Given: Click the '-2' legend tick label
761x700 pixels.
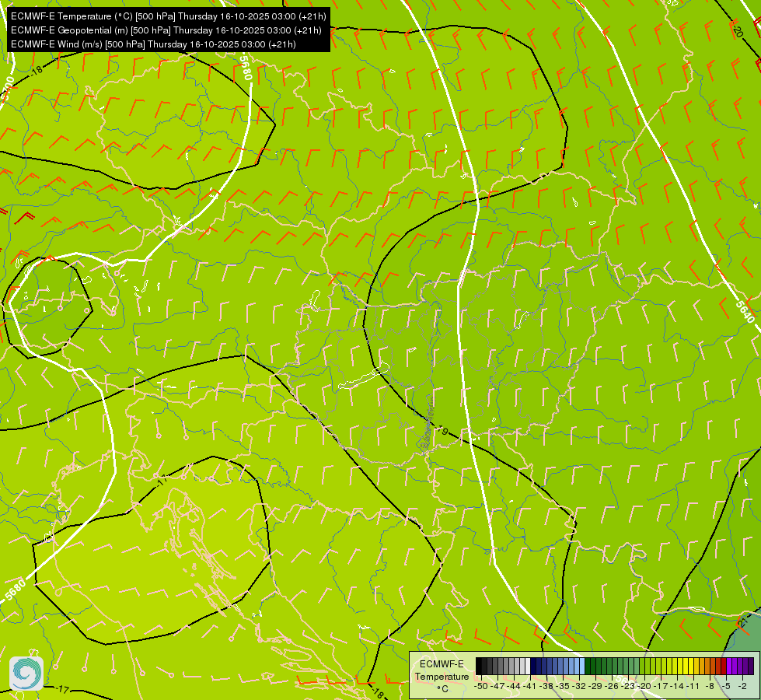Looking at the screenshot, I should pyautogui.click(x=742, y=686).
